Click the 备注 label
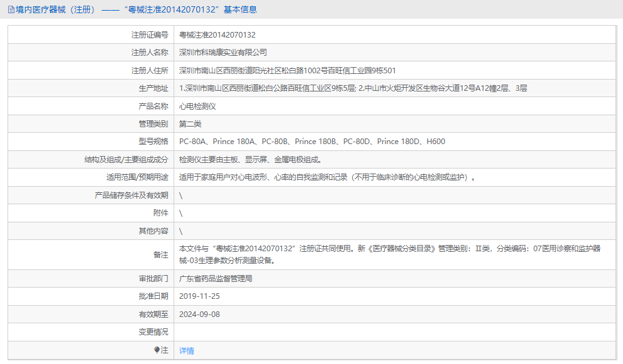The width and height of the screenshot is (623, 364). click(160, 255)
